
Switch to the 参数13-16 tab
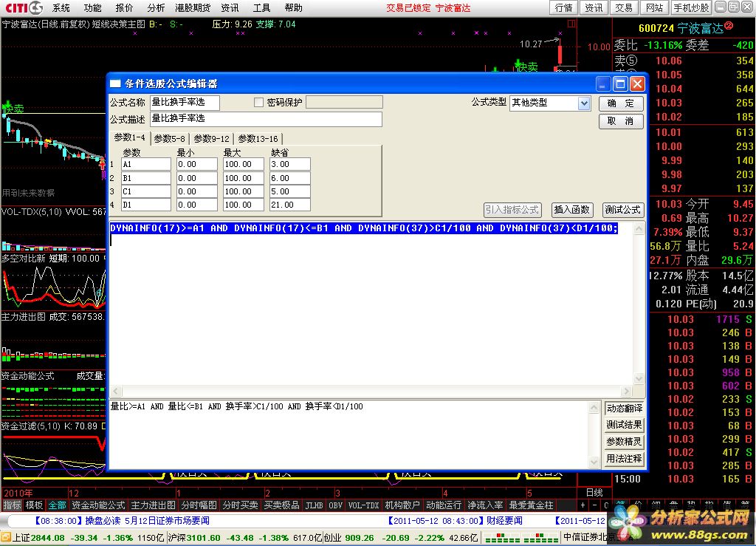click(258, 138)
